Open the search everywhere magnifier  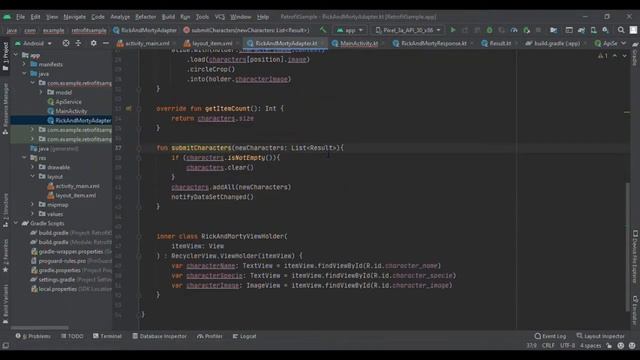coord(621,30)
